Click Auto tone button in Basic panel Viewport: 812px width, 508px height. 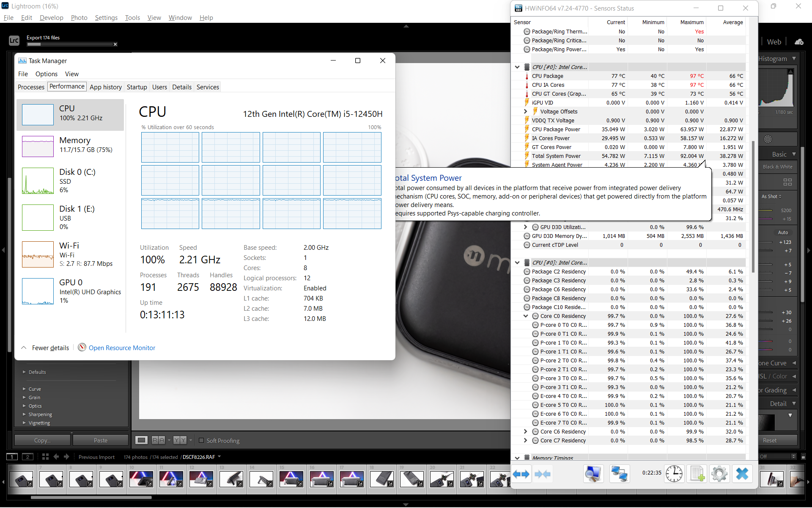click(783, 232)
